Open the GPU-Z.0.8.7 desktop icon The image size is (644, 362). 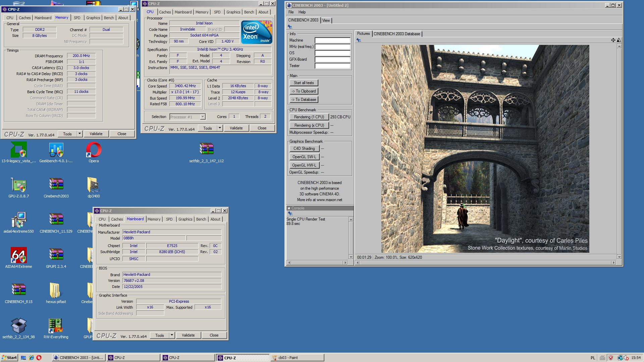(19, 185)
